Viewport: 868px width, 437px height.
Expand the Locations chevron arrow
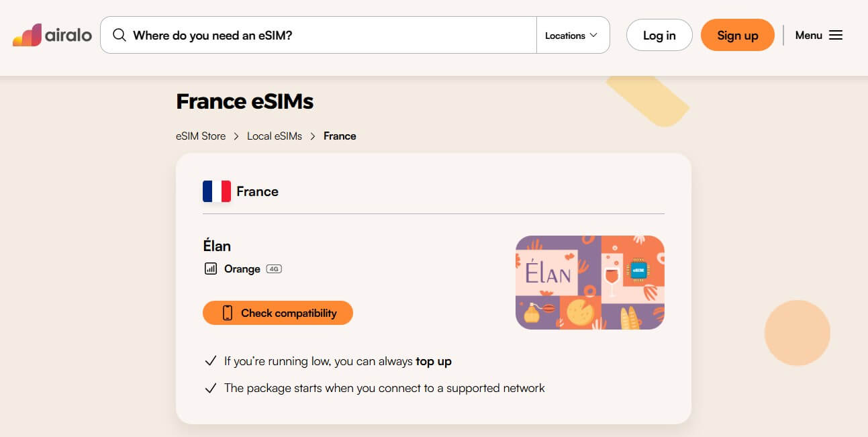pyautogui.click(x=593, y=36)
